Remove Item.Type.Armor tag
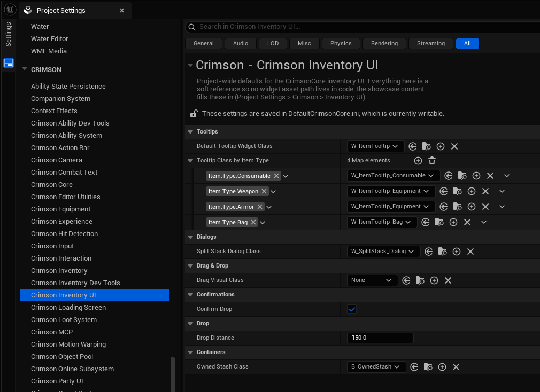540x392 pixels. coord(260,207)
